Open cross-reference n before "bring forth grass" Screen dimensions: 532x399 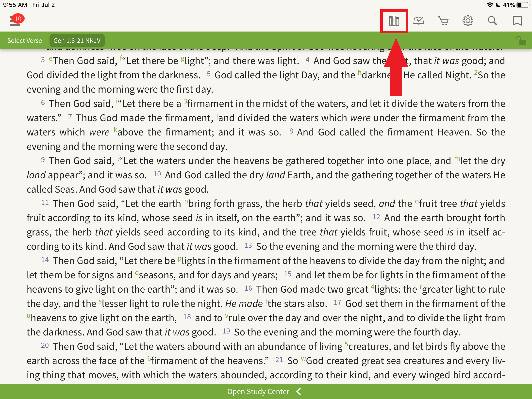(x=186, y=201)
